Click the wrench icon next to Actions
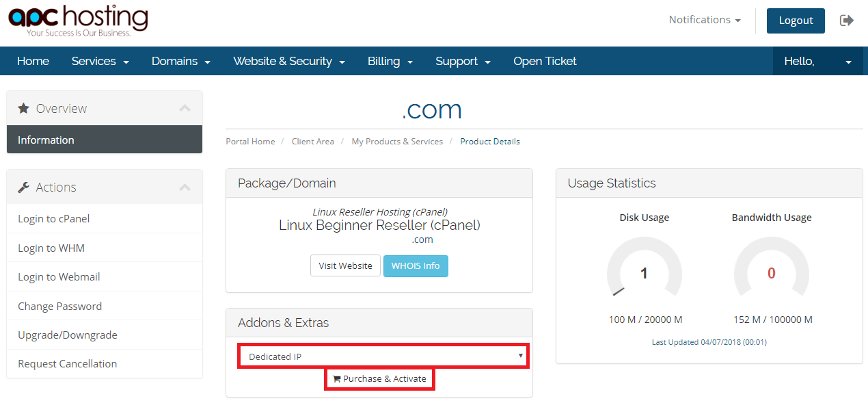This screenshot has width=868, height=403. click(x=24, y=187)
